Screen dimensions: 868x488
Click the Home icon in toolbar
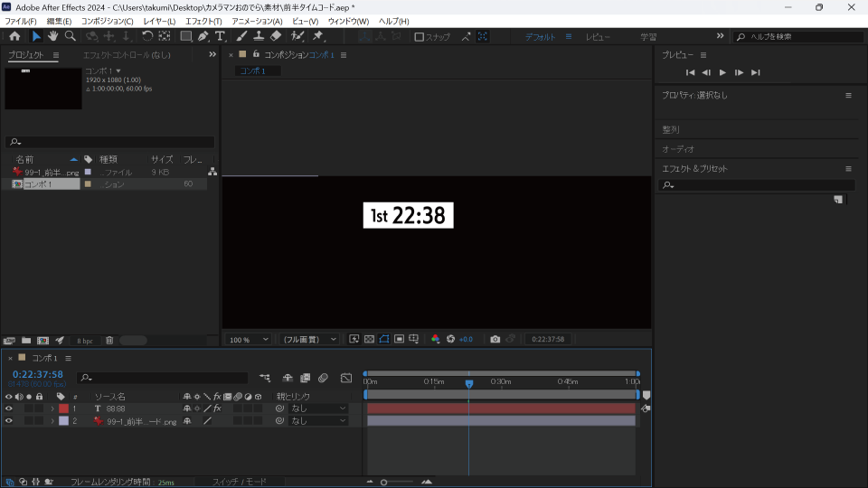coord(14,36)
